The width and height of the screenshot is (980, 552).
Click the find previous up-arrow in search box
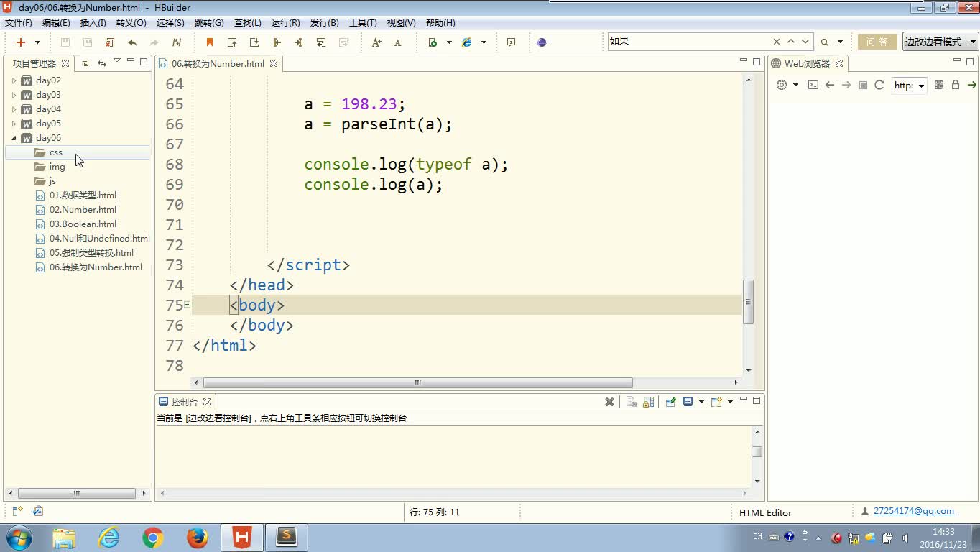(791, 42)
